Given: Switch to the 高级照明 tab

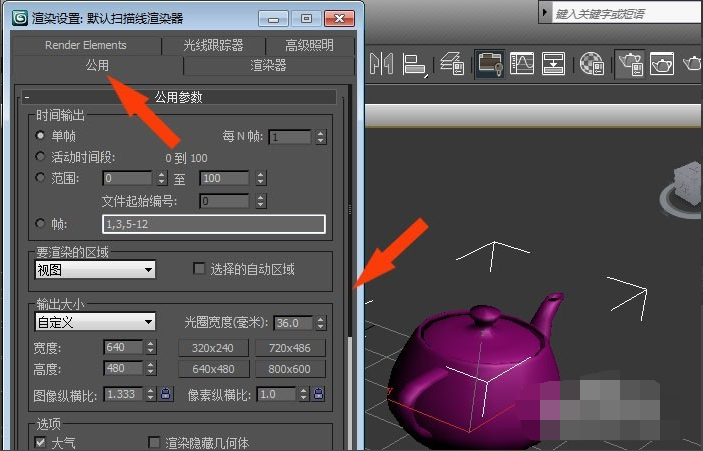Looking at the screenshot, I should (x=309, y=45).
